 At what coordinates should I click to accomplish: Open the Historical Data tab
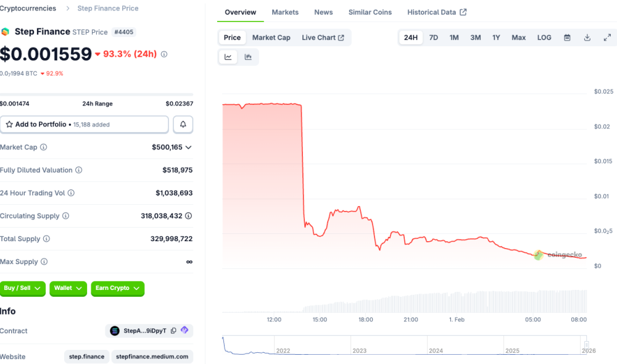coord(431,12)
